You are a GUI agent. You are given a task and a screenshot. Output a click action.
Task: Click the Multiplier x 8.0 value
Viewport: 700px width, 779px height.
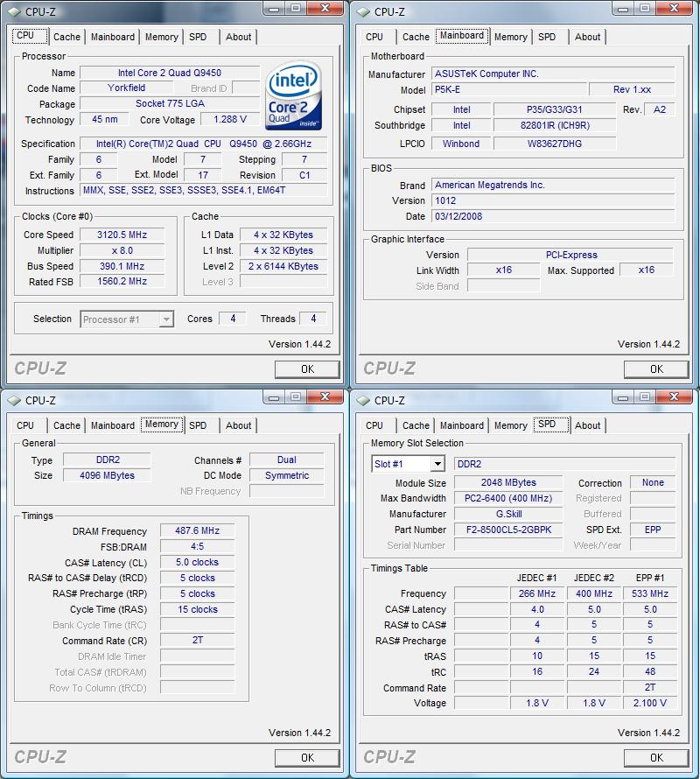point(122,250)
